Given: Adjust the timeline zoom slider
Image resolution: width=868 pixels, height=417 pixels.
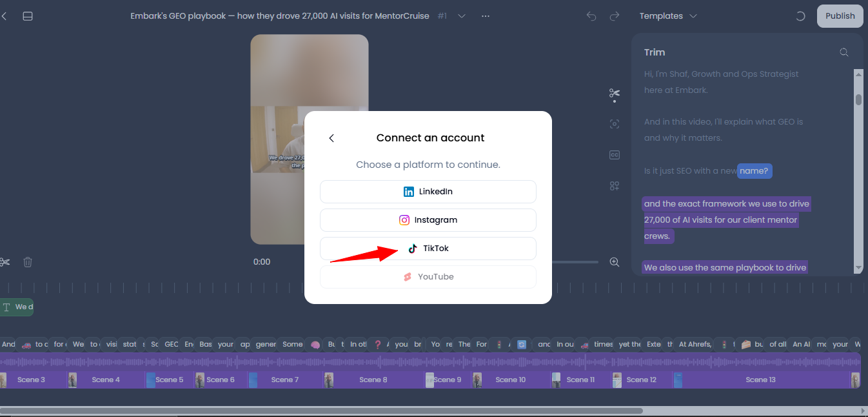Looking at the screenshot, I should (x=575, y=262).
